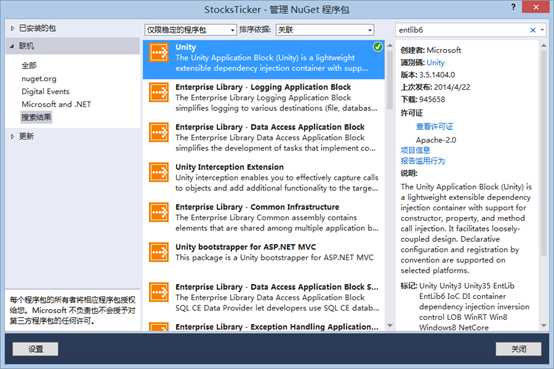Open the 报告滥用行为 link

tap(423, 161)
